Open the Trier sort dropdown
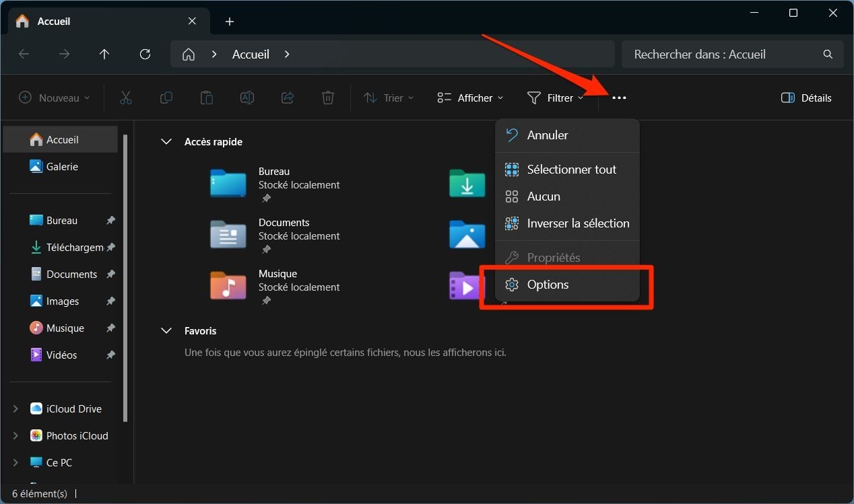The image size is (854, 504). coord(389,98)
